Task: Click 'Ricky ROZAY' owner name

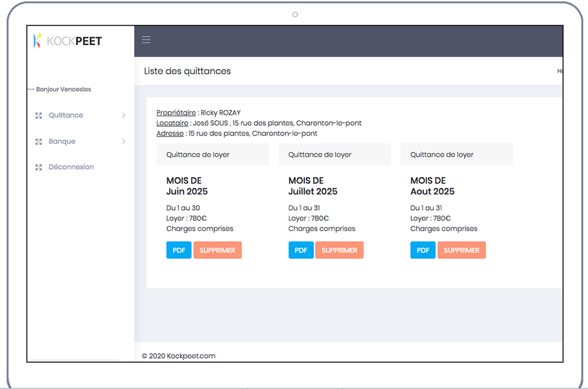Action: [220, 113]
